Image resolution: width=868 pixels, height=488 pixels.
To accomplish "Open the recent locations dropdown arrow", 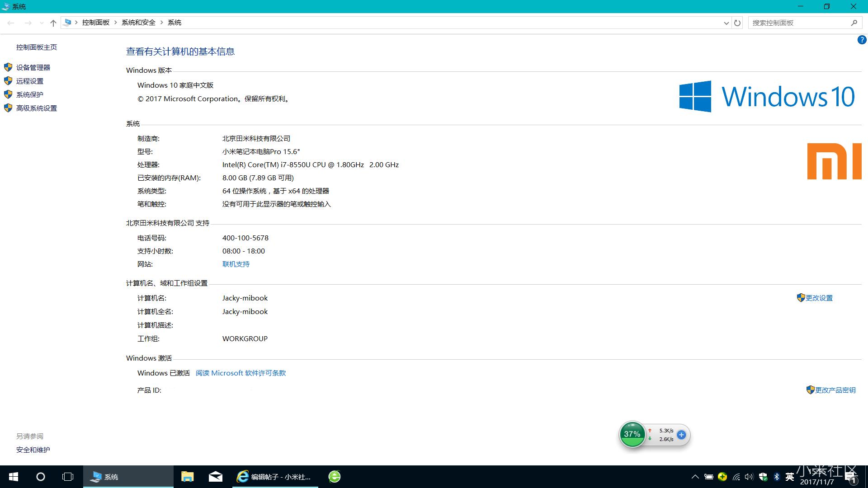I will pos(42,23).
